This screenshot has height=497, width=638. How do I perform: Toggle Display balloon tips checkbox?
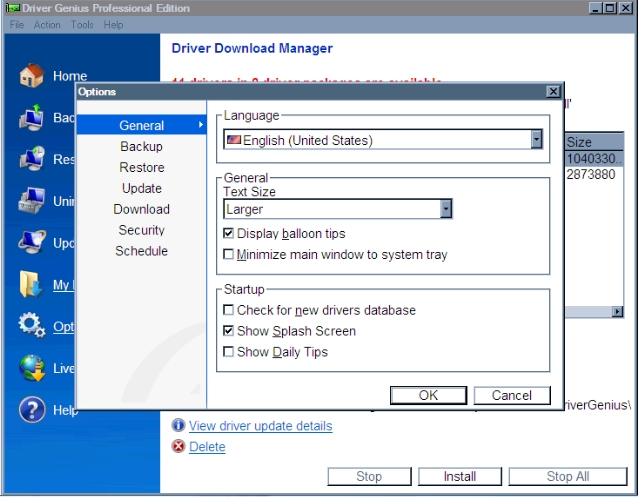coord(228,233)
